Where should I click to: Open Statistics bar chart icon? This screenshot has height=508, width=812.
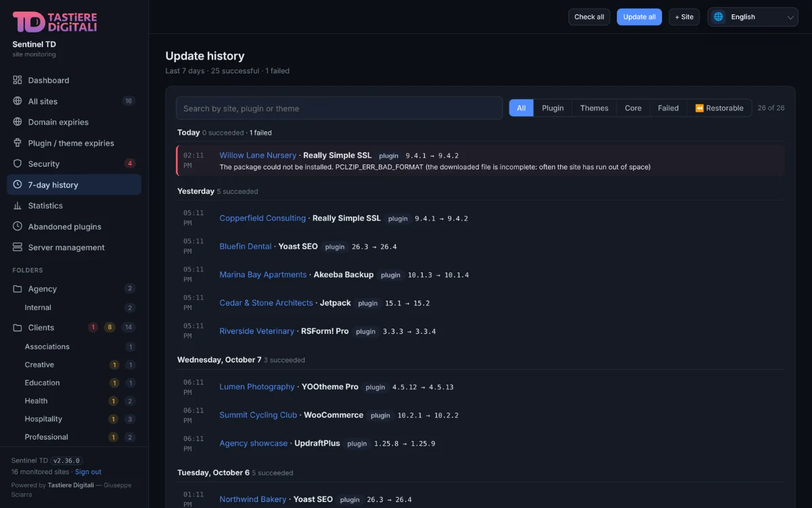click(18, 206)
